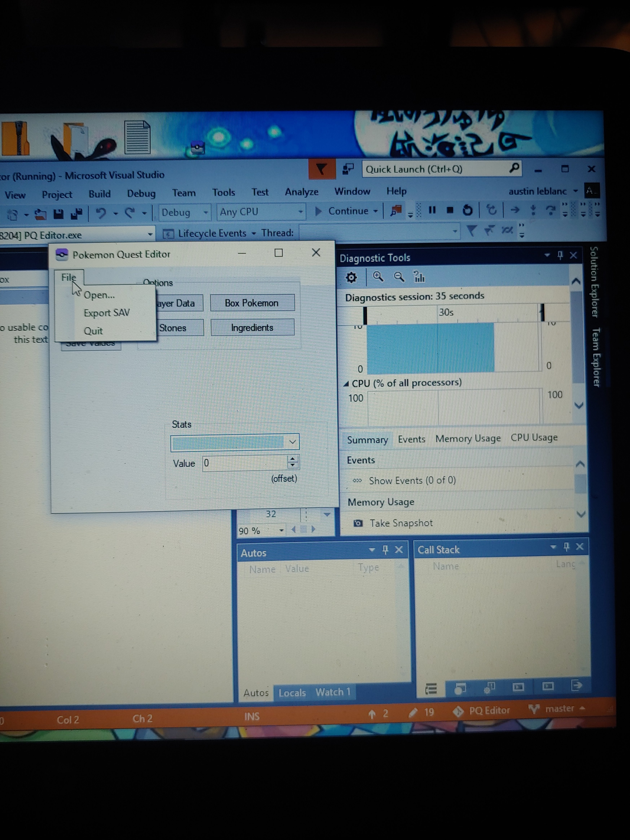Click the Step Over debug icon
630x840 pixels.
[x=550, y=210]
